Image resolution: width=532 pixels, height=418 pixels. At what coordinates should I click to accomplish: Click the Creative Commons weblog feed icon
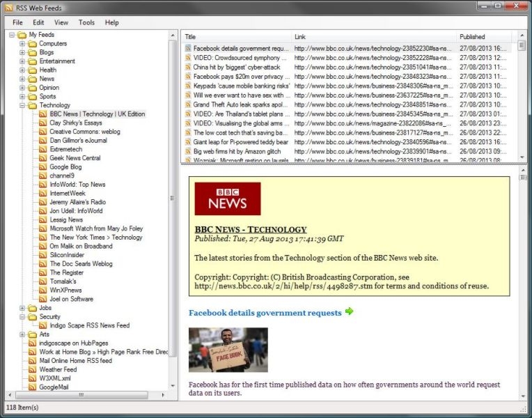42,132
